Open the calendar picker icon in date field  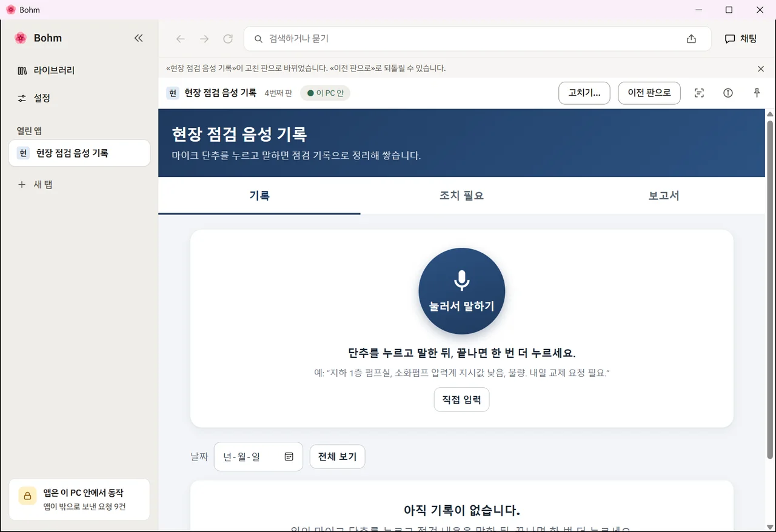pos(289,457)
